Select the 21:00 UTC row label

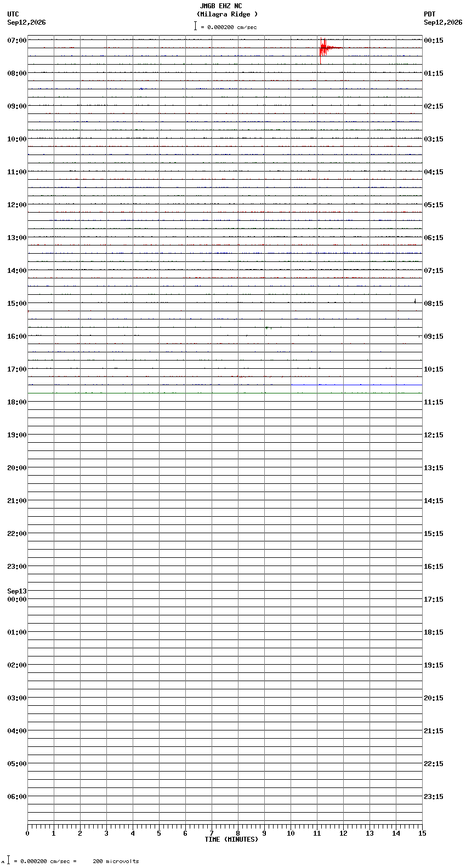tap(17, 501)
